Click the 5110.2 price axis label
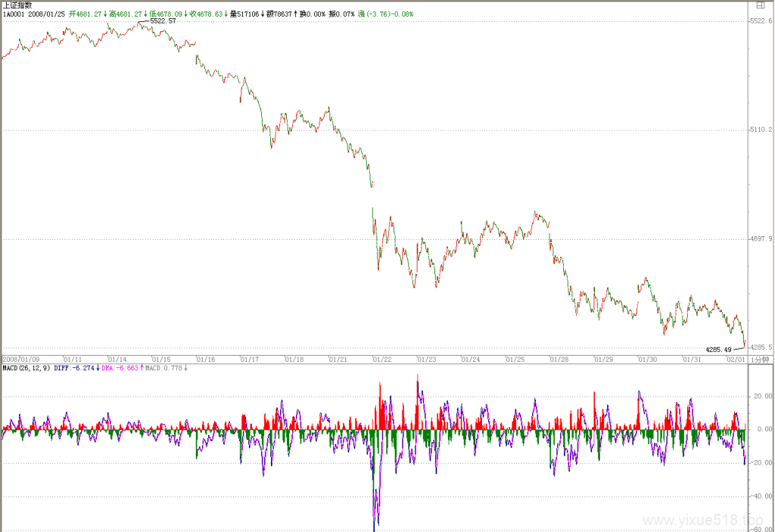775x532 pixels. click(761, 129)
